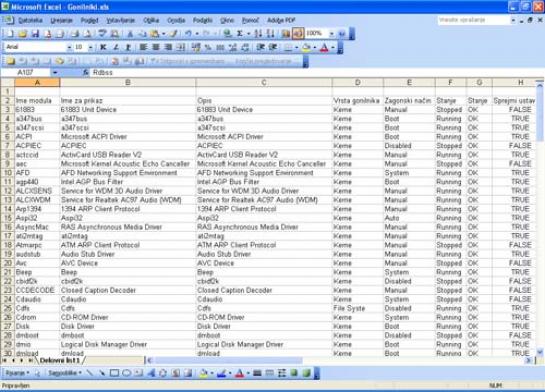Image resolution: width=545 pixels, height=392 pixels.
Task: Open the Arial font name dropdown
Action: 70,47
